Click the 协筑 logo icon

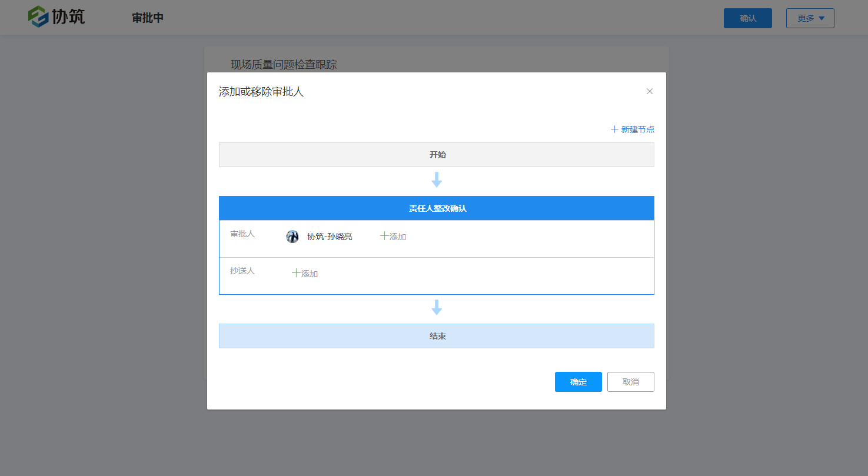tap(38, 17)
